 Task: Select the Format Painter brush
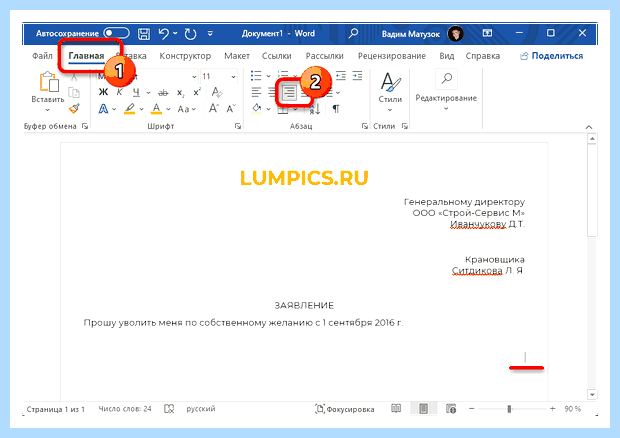pos(74,108)
